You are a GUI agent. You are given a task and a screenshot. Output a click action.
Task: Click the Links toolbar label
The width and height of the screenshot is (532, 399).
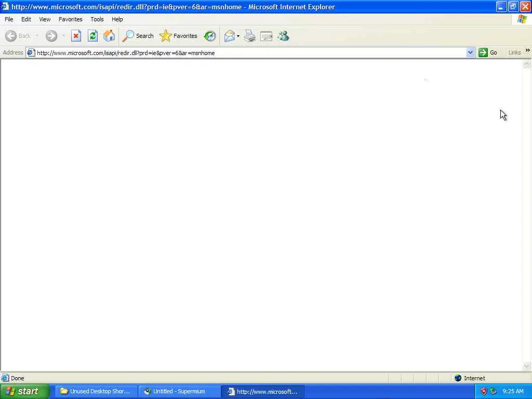click(515, 52)
